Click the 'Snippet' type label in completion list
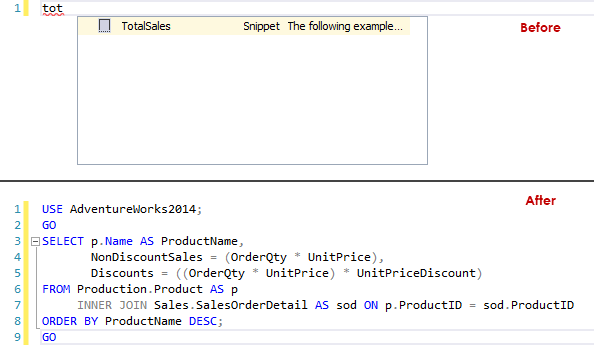This screenshot has width=594, height=362. 261,26
